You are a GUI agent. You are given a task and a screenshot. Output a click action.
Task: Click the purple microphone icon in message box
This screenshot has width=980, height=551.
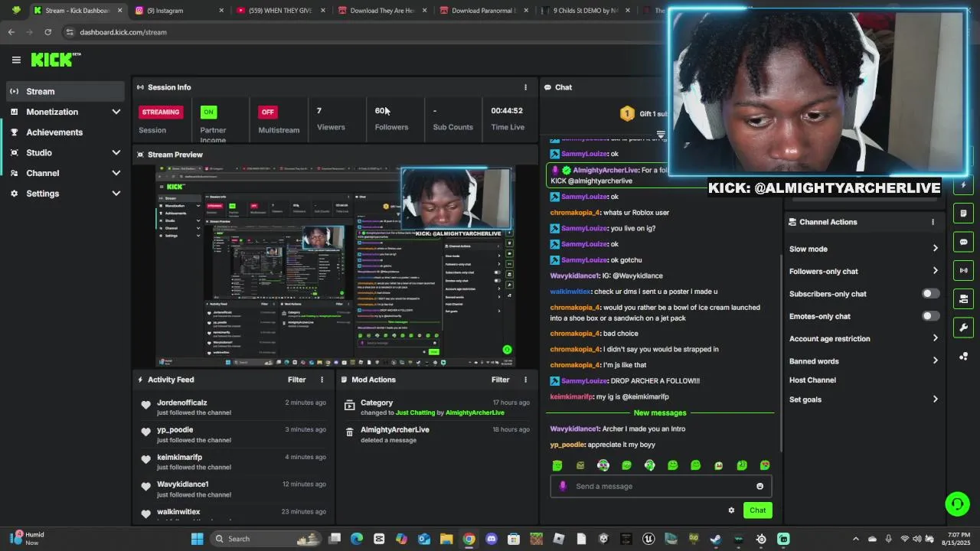563,486
